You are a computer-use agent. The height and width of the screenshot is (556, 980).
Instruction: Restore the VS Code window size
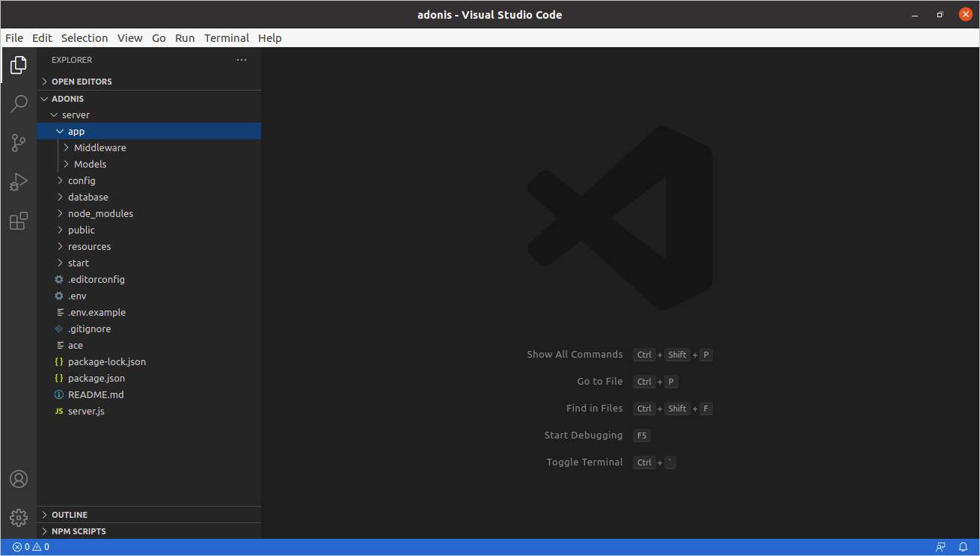pyautogui.click(x=940, y=15)
